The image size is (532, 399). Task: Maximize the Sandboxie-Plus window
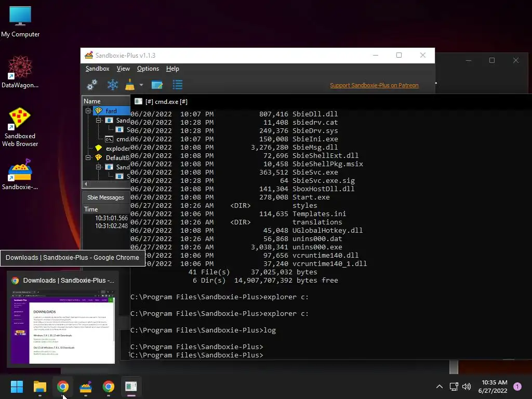point(399,55)
